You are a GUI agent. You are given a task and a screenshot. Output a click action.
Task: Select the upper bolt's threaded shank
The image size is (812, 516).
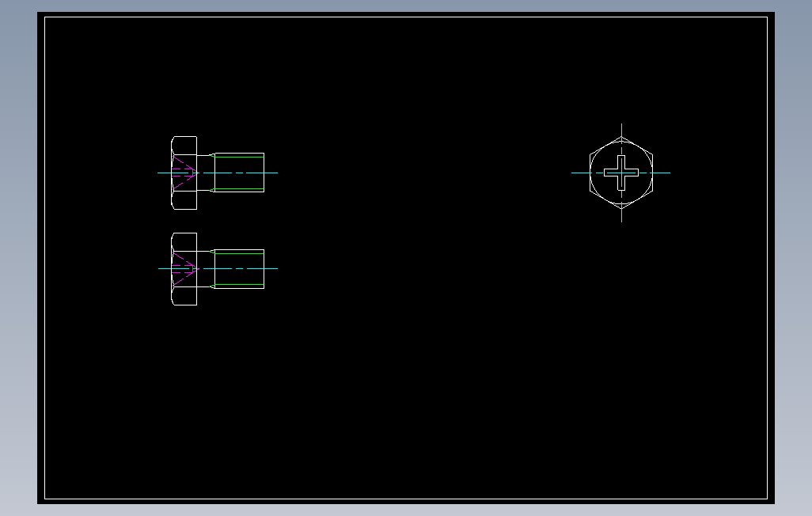239,173
